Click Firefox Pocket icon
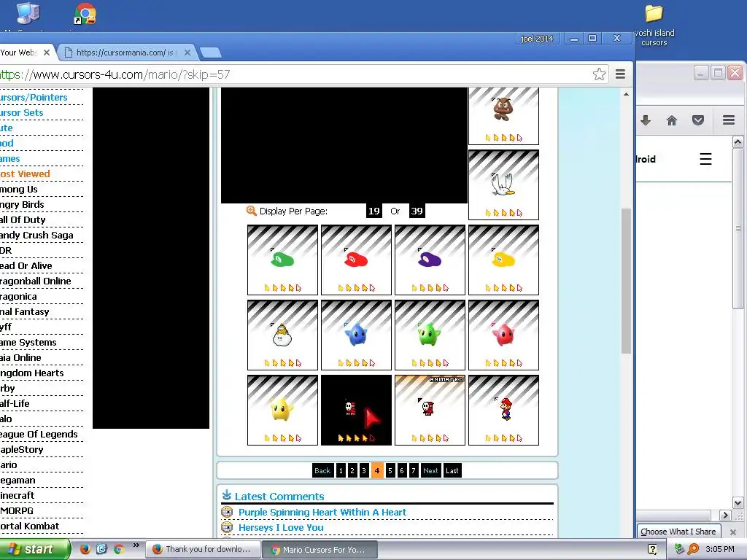Screen dimensions: 747x560 point(698,120)
